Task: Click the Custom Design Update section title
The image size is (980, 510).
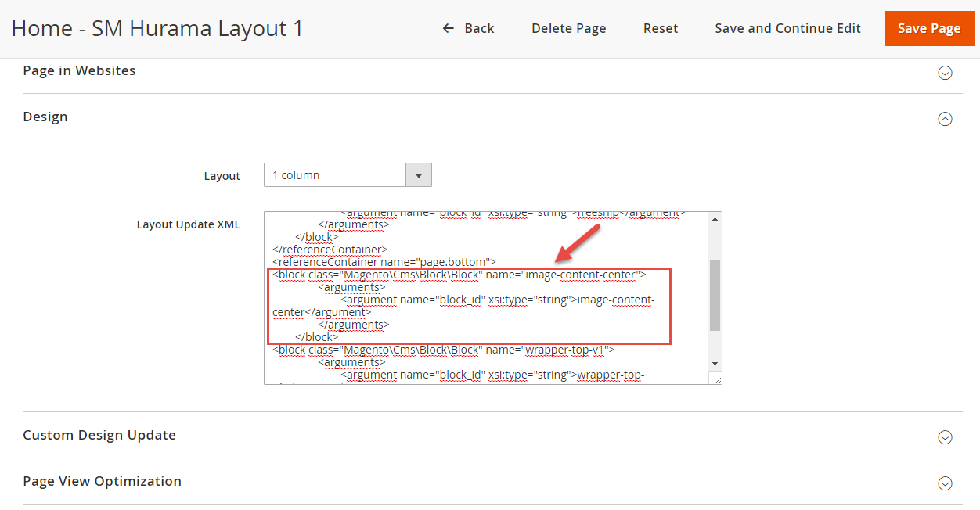Action: tap(99, 435)
